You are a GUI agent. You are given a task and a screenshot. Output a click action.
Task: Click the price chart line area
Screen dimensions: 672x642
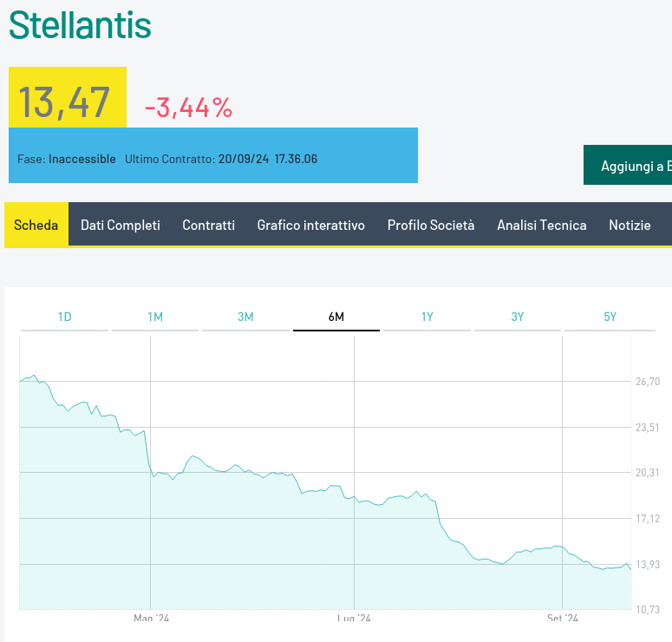point(326,493)
